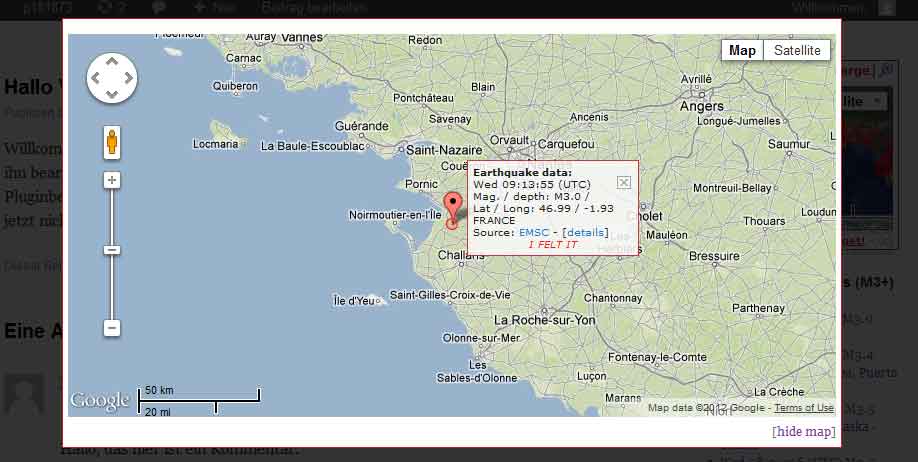Zoom in with the plus button
The image size is (918, 462).
pyautogui.click(x=112, y=180)
